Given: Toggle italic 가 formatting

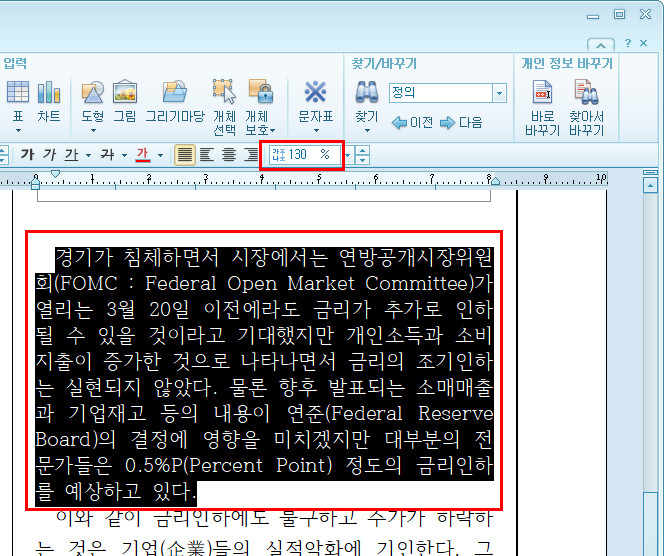Looking at the screenshot, I should coord(49,155).
